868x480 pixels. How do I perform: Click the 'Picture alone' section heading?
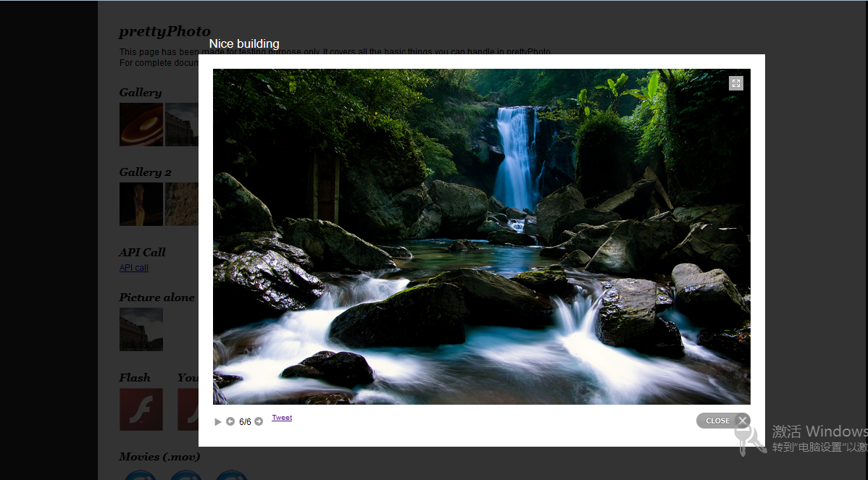pyautogui.click(x=157, y=298)
